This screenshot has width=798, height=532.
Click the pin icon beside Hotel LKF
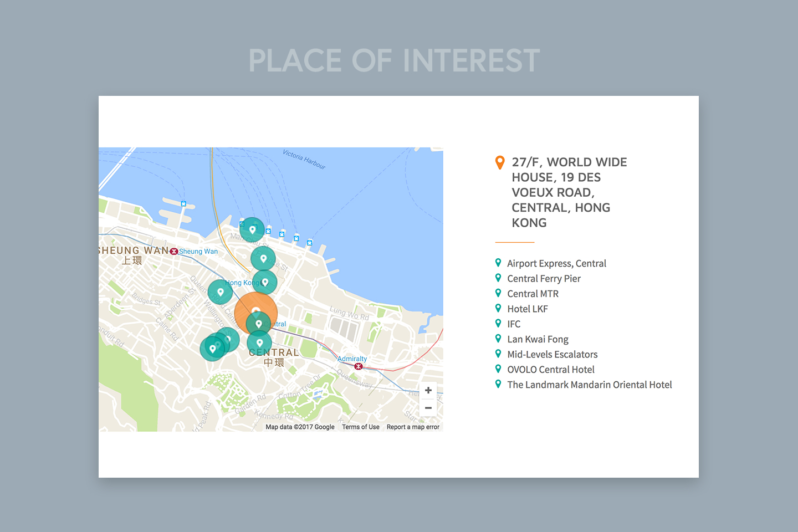[x=498, y=308]
